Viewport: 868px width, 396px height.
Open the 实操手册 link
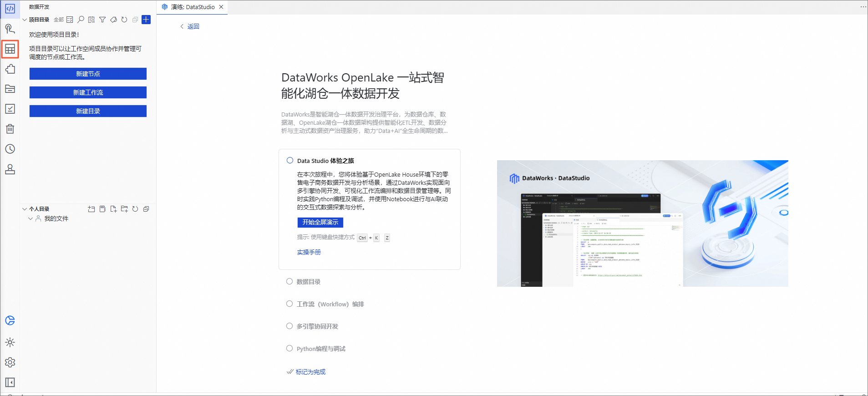coord(309,252)
